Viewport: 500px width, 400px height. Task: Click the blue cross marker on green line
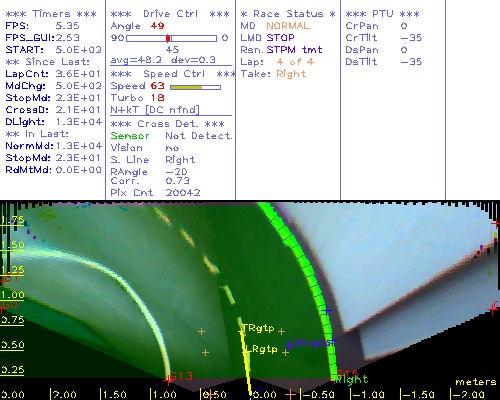point(327,310)
